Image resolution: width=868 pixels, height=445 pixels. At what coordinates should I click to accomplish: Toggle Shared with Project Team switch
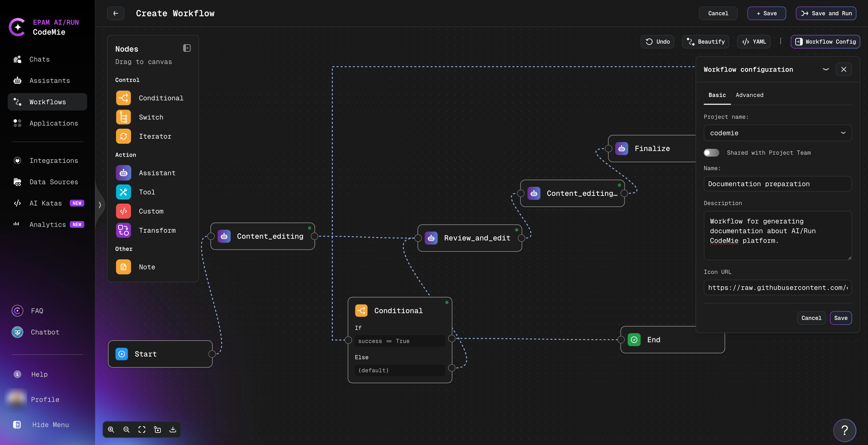click(x=711, y=153)
